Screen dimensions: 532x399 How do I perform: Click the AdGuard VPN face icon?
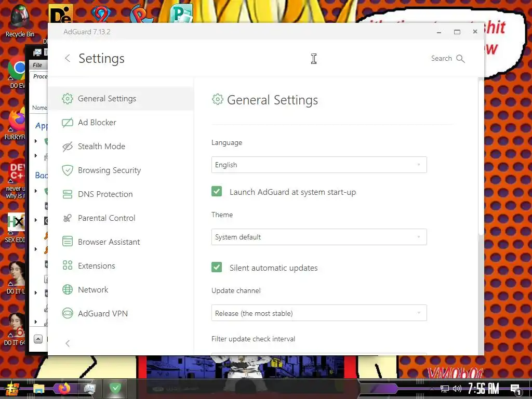[67, 313]
